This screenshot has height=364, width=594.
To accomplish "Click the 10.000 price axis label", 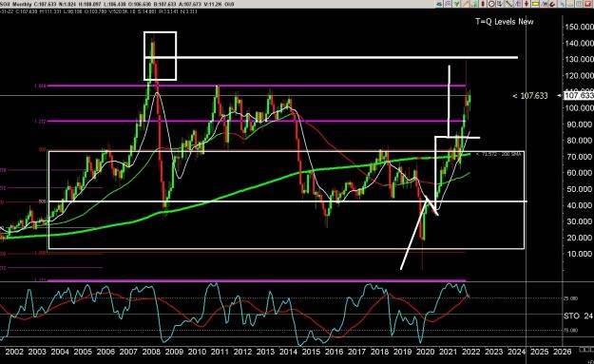I will [x=579, y=254].
